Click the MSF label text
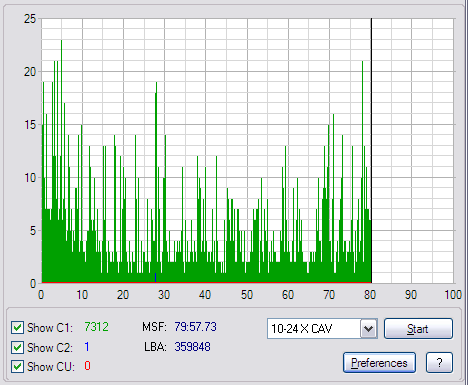468x385 pixels. pos(154,327)
